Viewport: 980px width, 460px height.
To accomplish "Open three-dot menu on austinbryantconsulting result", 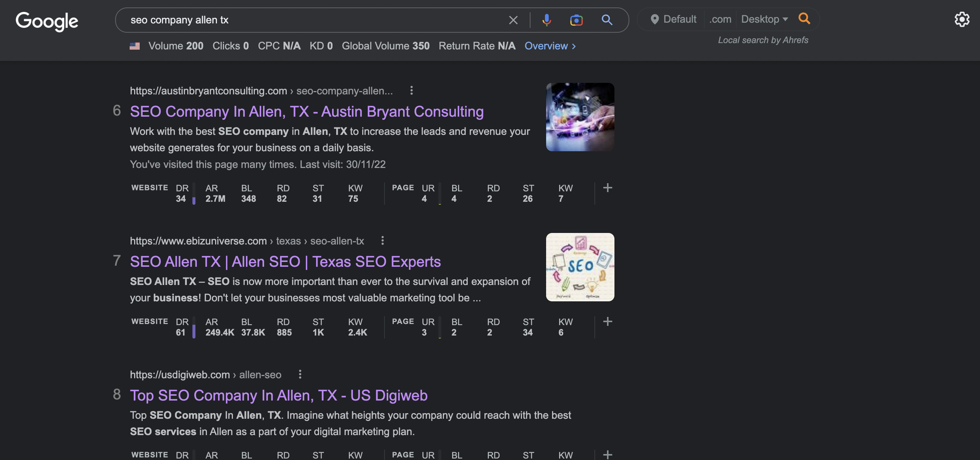I will point(412,91).
